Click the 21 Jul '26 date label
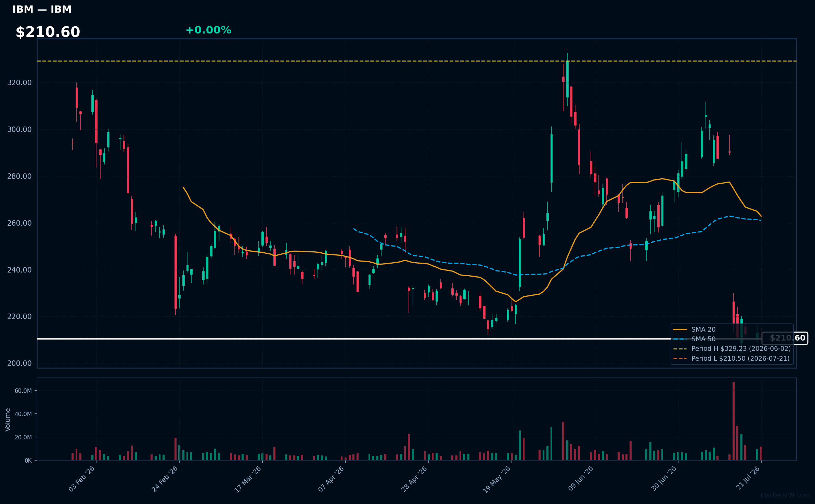The image size is (815, 504). point(748,478)
